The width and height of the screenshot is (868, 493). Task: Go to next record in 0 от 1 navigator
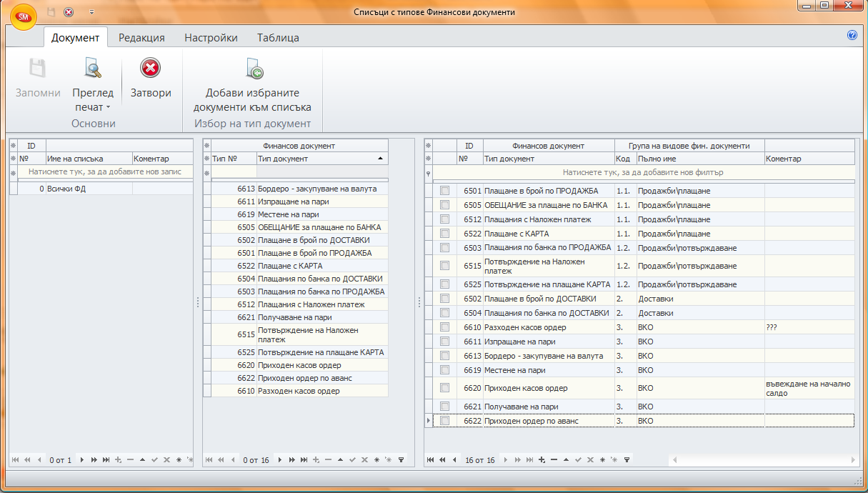coord(82,460)
